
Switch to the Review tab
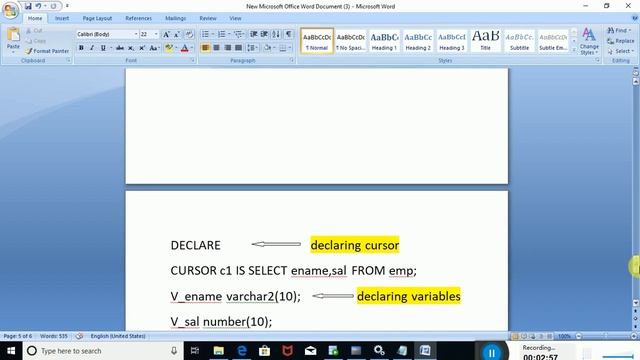[208, 18]
